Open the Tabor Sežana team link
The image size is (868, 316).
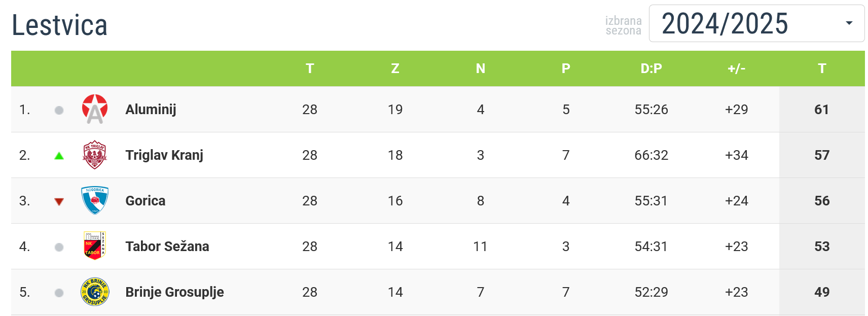[167, 247]
